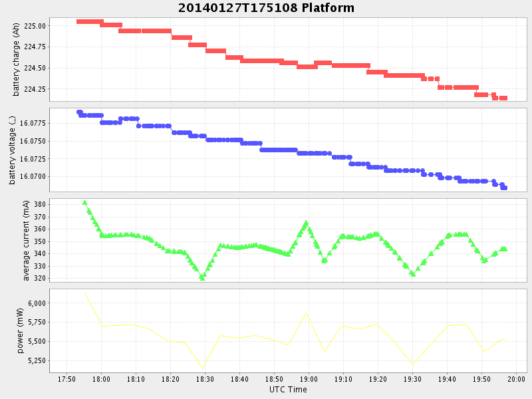532x399 pixels.
Task: Click the 16.0700 battery voltage tick label
Action: point(33,177)
